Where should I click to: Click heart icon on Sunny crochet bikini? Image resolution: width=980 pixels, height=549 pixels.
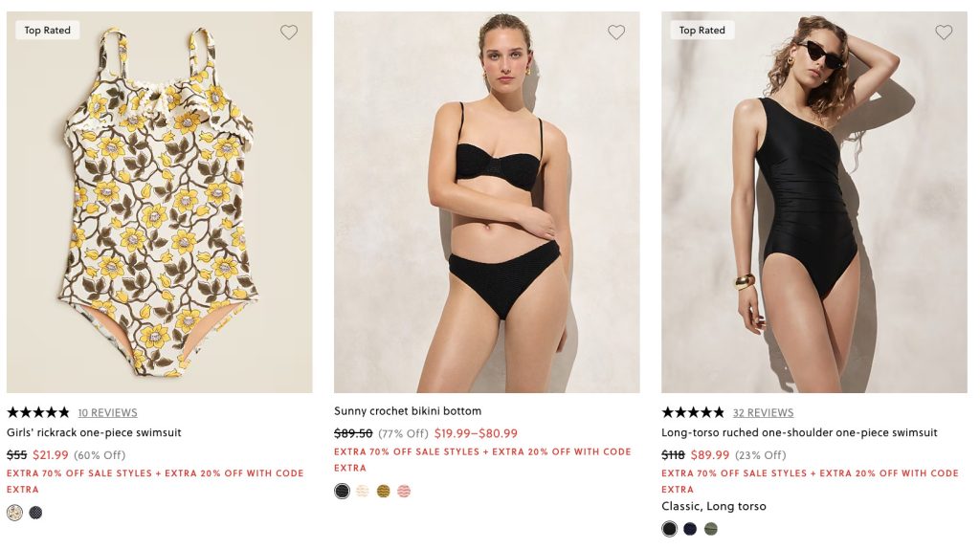[x=616, y=33]
